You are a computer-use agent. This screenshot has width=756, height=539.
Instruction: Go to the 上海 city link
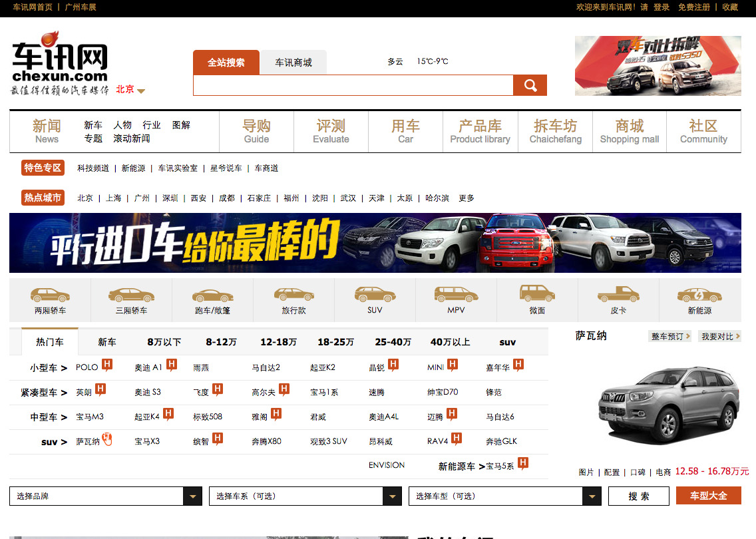click(113, 198)
